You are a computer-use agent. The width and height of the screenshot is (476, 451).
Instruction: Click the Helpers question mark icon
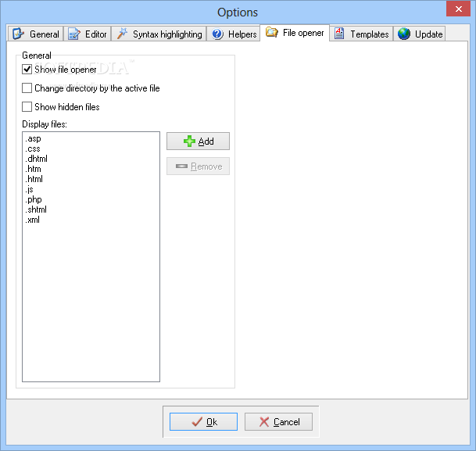tap(217, 34)
